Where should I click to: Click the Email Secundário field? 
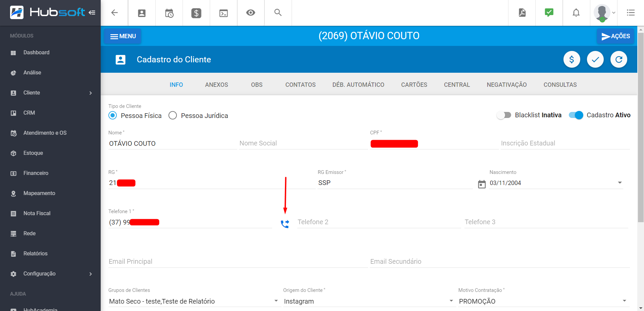tap(500, 262)
